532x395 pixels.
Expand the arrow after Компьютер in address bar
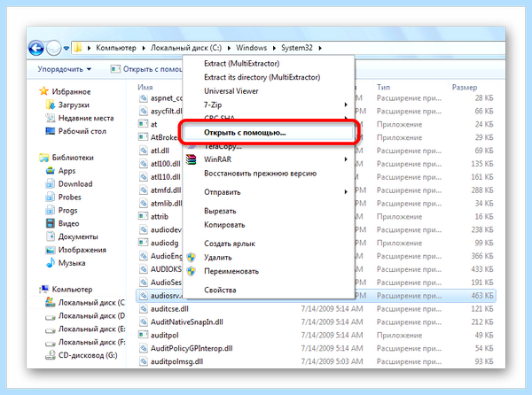(x=144, y=48)
